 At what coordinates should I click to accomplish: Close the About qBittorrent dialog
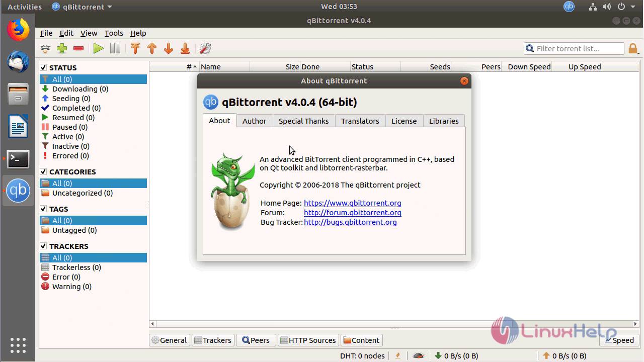point(464,81)
